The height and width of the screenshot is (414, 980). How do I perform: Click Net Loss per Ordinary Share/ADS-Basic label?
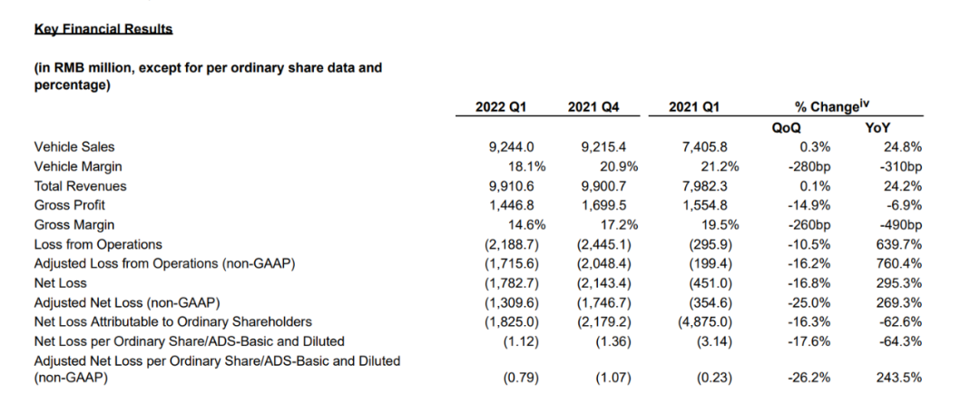point(189,341)
